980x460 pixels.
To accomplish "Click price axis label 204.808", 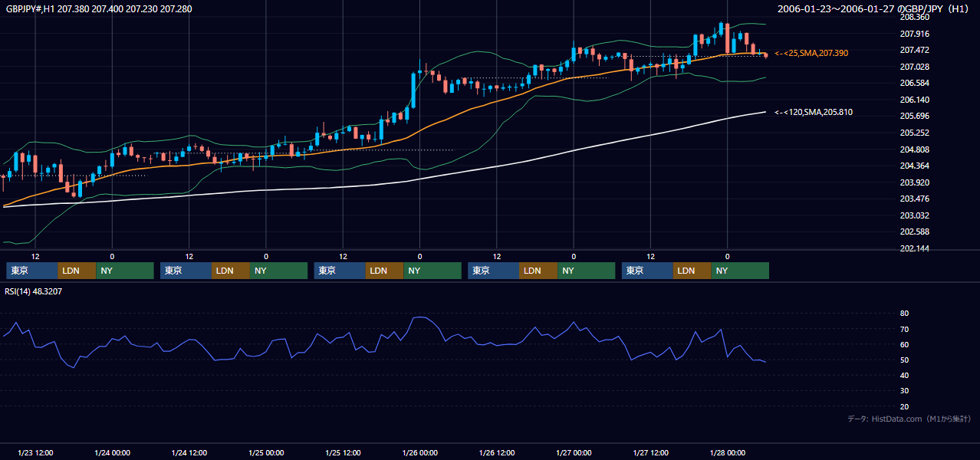I will coord(914,149).
